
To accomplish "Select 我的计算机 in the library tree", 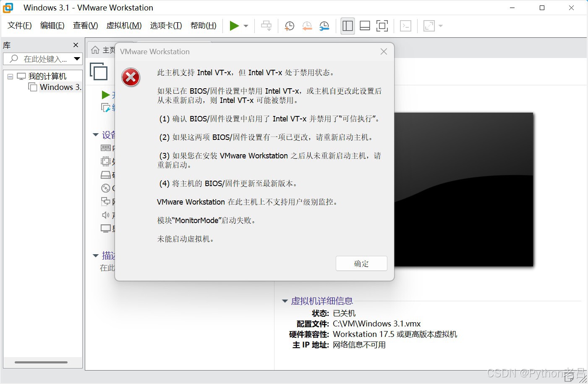I will 47,76.
